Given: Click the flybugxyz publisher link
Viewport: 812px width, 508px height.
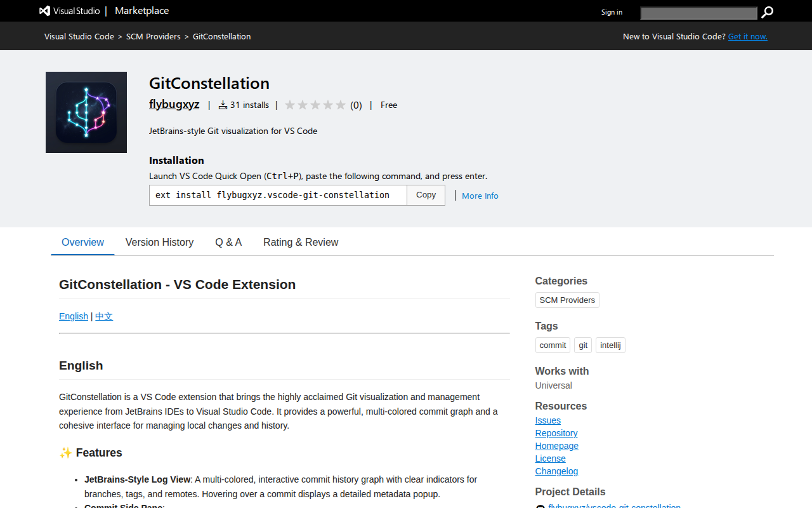Looking at the screenshot, I should [174, 104].
